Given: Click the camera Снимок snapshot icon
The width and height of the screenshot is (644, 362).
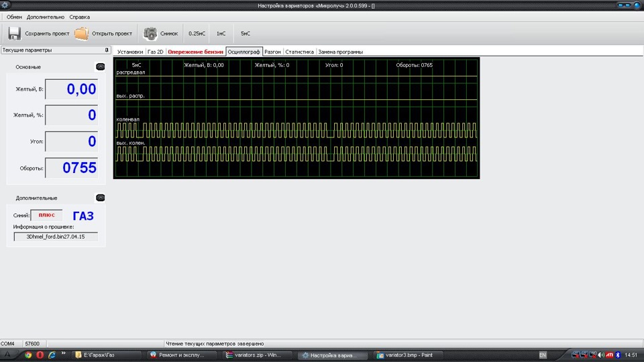Looking at the screenshot, I should pyautogui.click(x=150, y=34).
